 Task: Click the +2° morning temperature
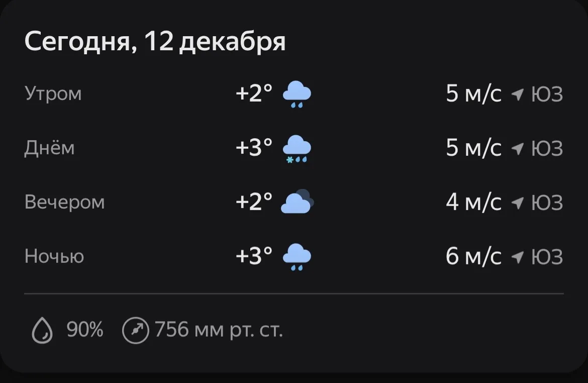(x=254, y=93)
